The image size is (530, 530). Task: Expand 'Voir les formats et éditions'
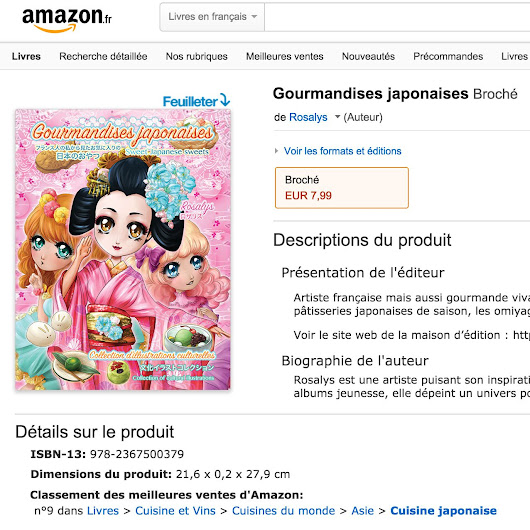(x=342, y=151)
